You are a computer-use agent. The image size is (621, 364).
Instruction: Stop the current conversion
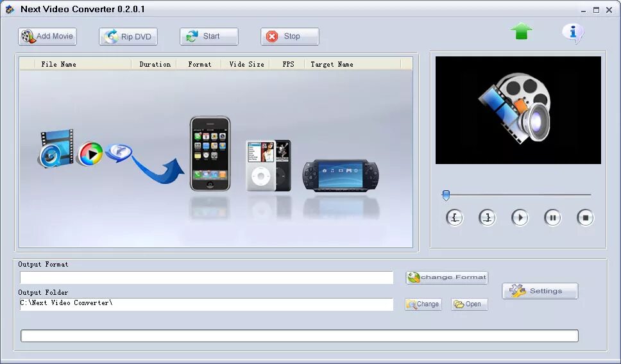point(290,37)
